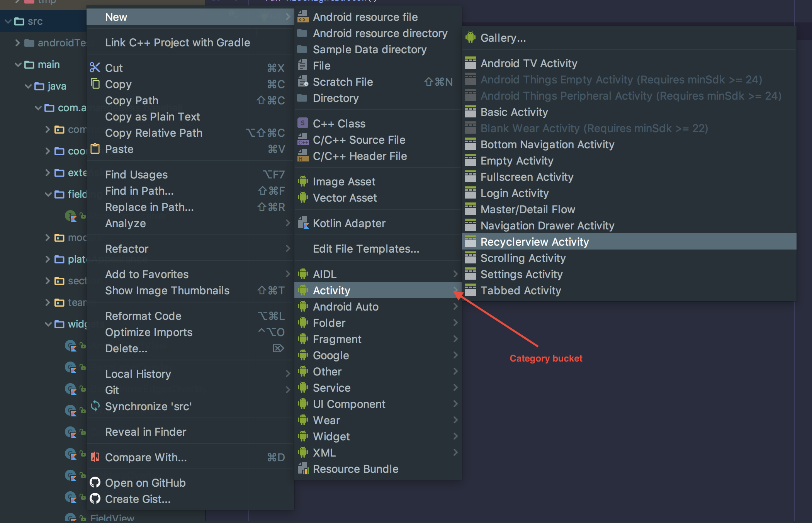Image resolution: width=812 pixels, height=523 pixels.
Task: Select Navigation Drawer Activity
Action: [x=629, y=225]
